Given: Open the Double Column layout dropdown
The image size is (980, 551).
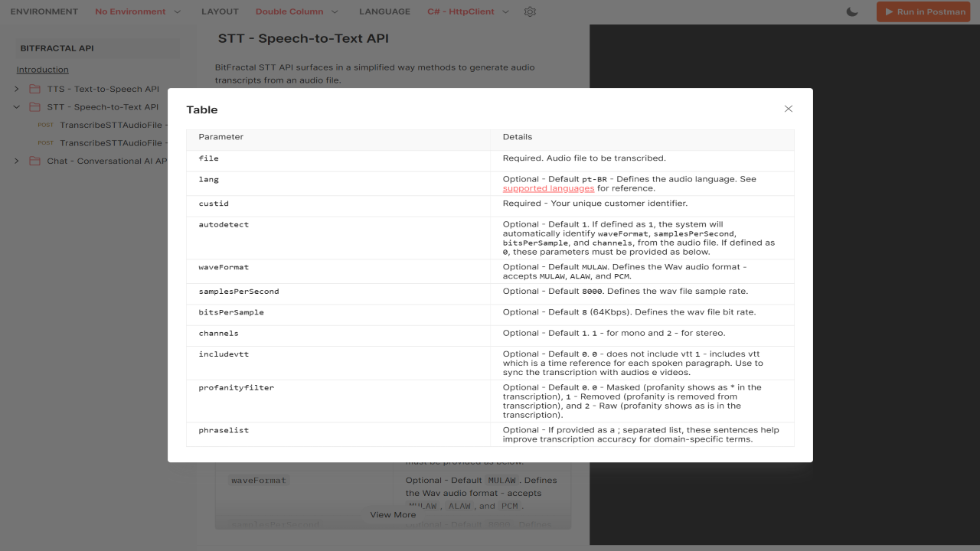Looking at the screenshot, I should [x=297, y=11].
